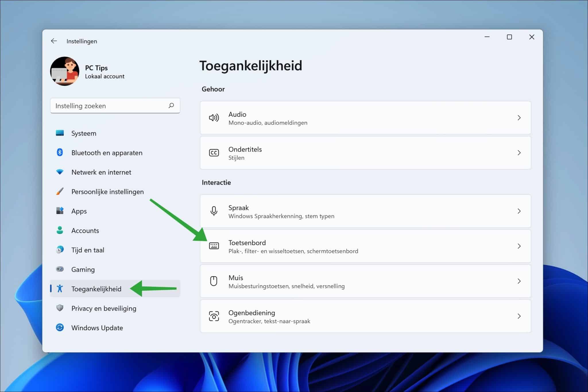Click the magnifier icon in the search box
The image size is (588, 392).
pos(171,106)
